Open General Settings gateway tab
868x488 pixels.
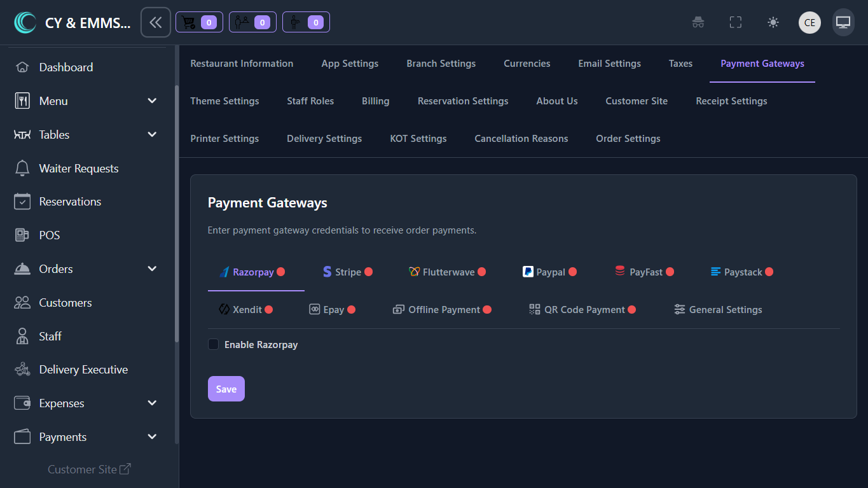click(x=718, y=310)
